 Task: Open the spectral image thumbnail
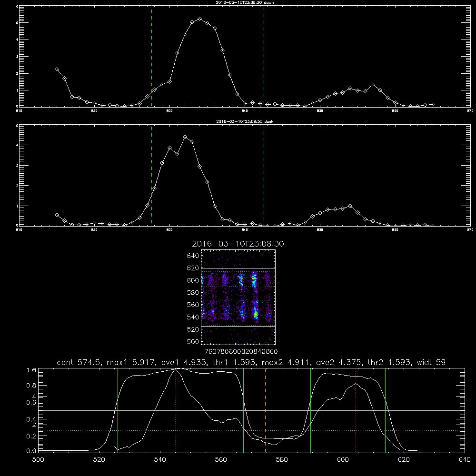click(238, 297)
